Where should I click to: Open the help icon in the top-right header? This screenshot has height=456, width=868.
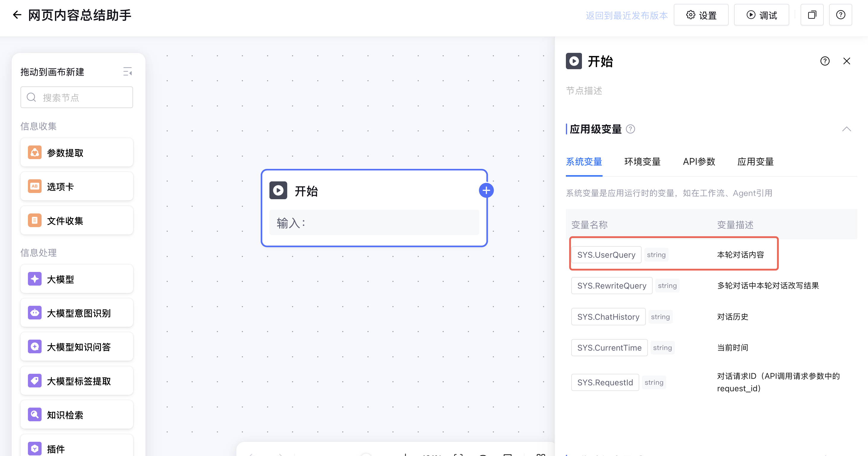840,15
